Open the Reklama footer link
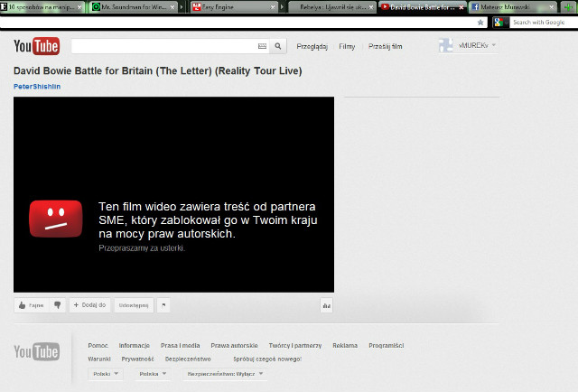The height and width of the screenshot is (392, 578). click(x=345, y=346)
